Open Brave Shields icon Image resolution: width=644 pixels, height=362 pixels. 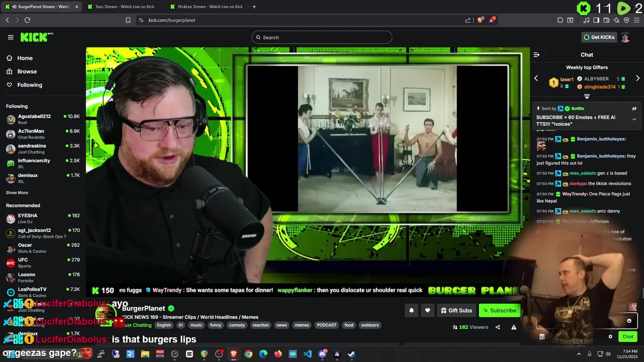click(480, 20)
